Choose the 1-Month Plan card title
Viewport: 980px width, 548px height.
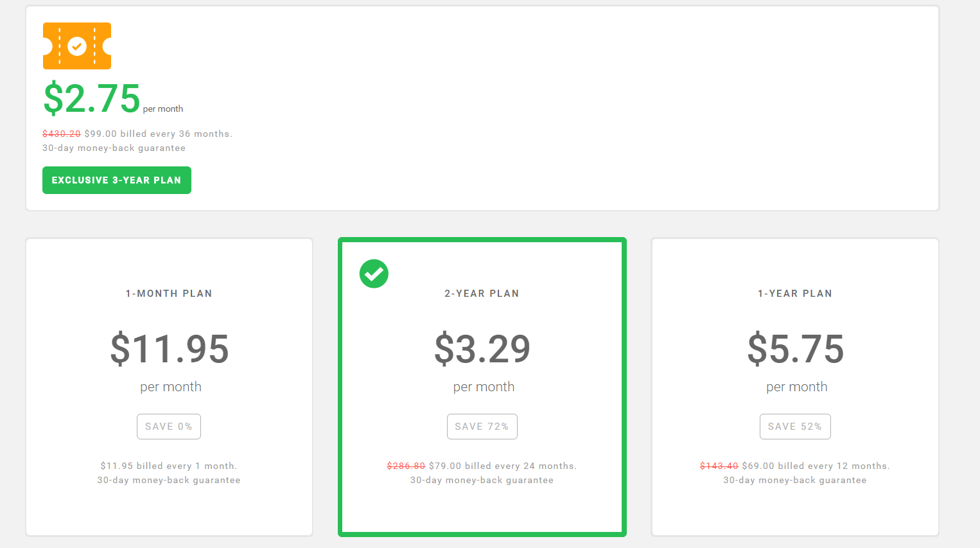(169, 294)
